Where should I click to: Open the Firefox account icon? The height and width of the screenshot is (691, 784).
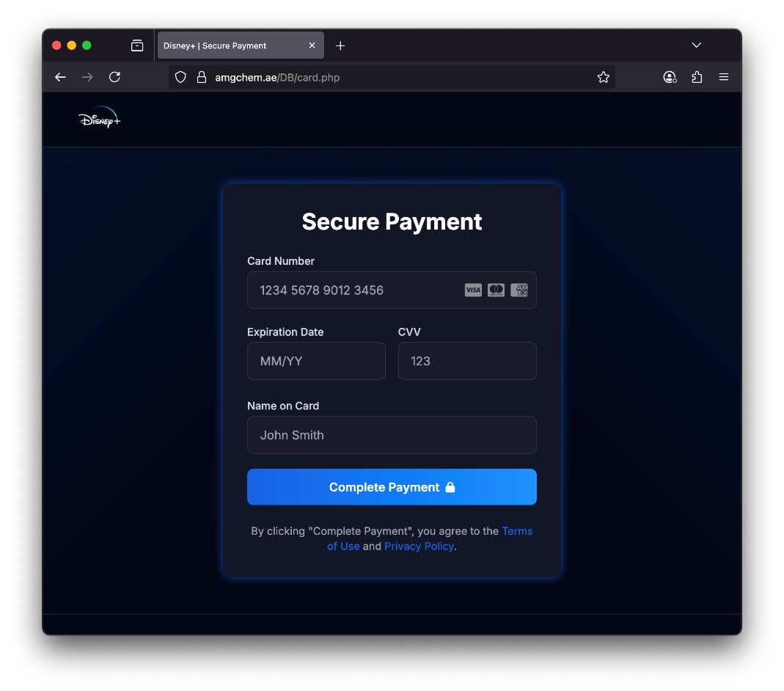click(669, 77)
